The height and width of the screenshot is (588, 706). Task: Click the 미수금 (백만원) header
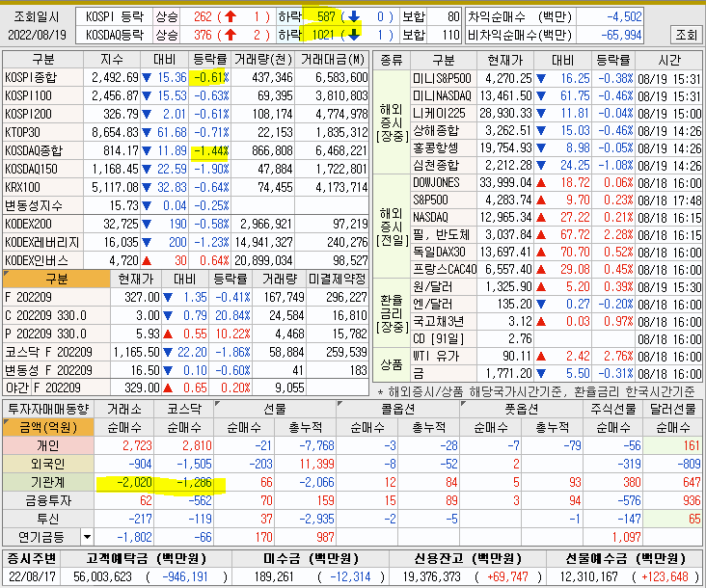tap(311, 559)
